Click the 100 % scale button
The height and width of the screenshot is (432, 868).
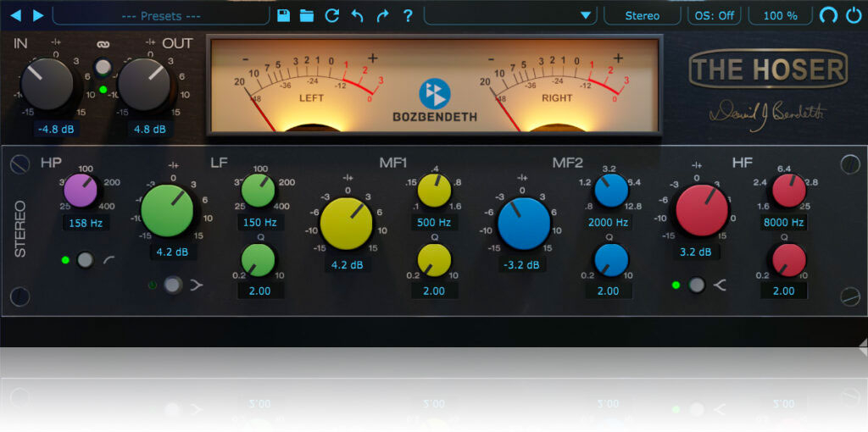coord(779,15)
